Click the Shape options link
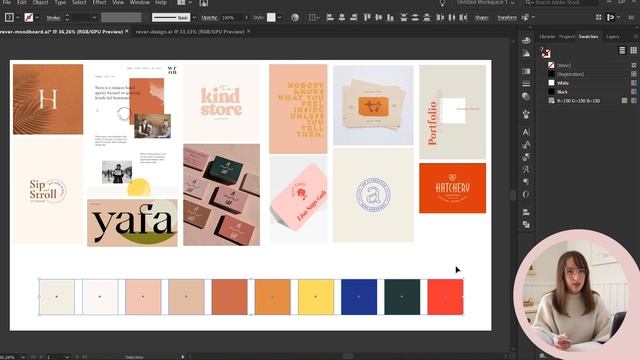Image resolution: width=640 pixels, height=360 pixels. point(482,18)
